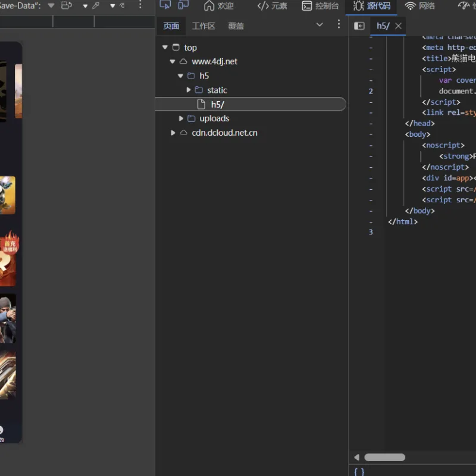Image resolution: width=476 pixels, height=476 pixels.
Task: Select the 工作区 workspace sub-tab
Action: coord(203,26)
